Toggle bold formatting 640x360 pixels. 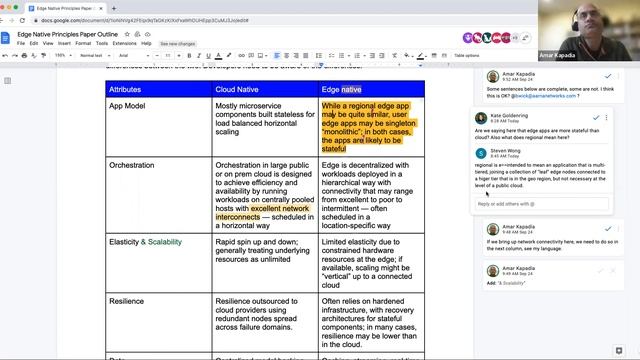pos(189,56)
